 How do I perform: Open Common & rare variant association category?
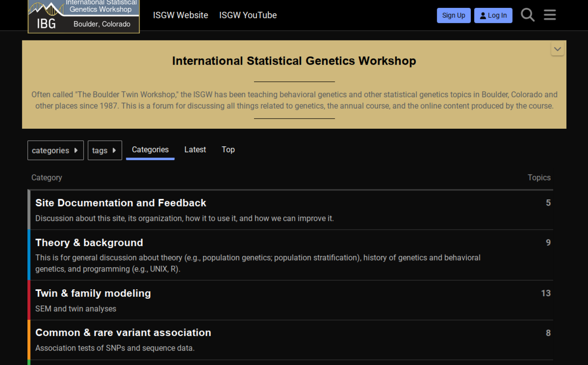point(123,332)
